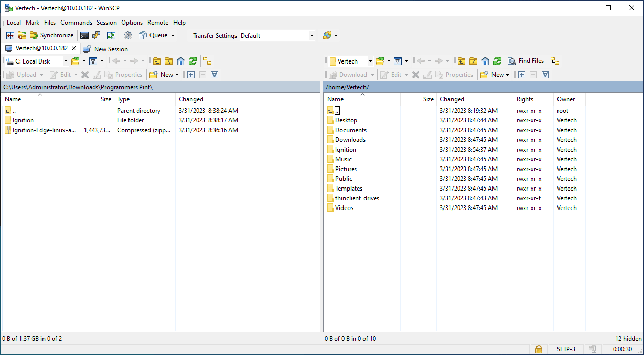Open the local drive selector showing C: Local Disk
The image size is (644, 355).
click(36, 61)
